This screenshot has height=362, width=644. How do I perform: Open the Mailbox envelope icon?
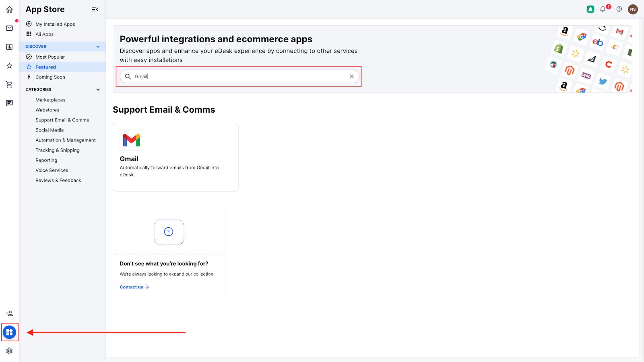tap(9, 28)
